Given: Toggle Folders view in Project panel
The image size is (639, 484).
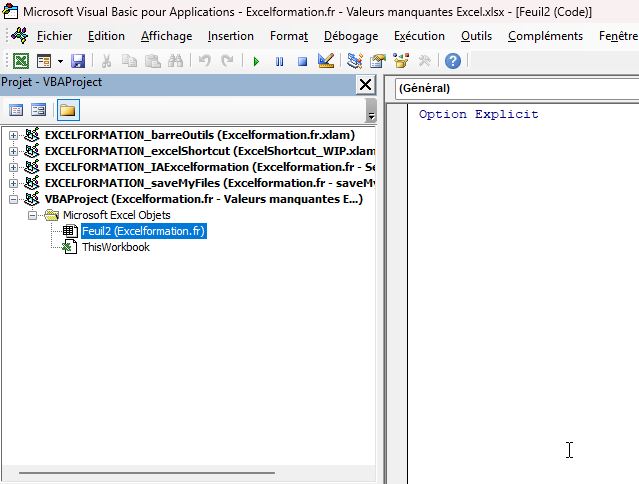Looking at the screenshot, I should point(68,110).
